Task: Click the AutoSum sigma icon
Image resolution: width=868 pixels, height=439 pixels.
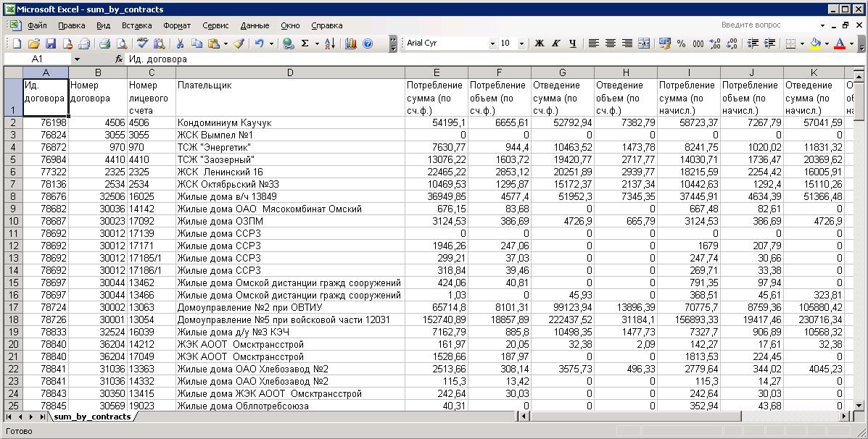Action: [x=305, y=43]
